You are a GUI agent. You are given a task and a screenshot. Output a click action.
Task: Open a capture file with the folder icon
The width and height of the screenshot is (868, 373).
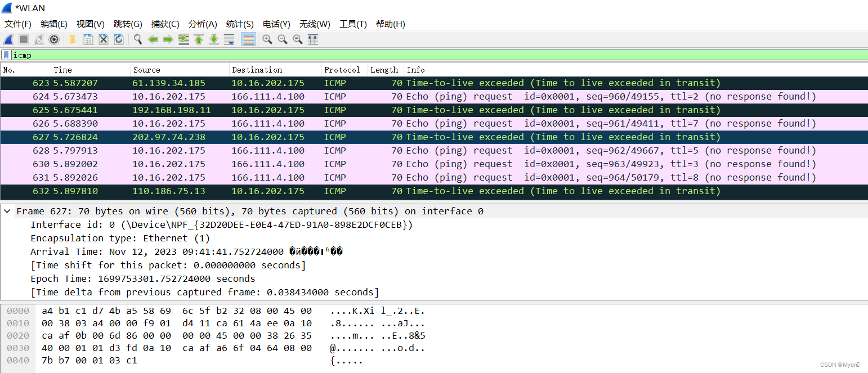(x=73, y=39)
